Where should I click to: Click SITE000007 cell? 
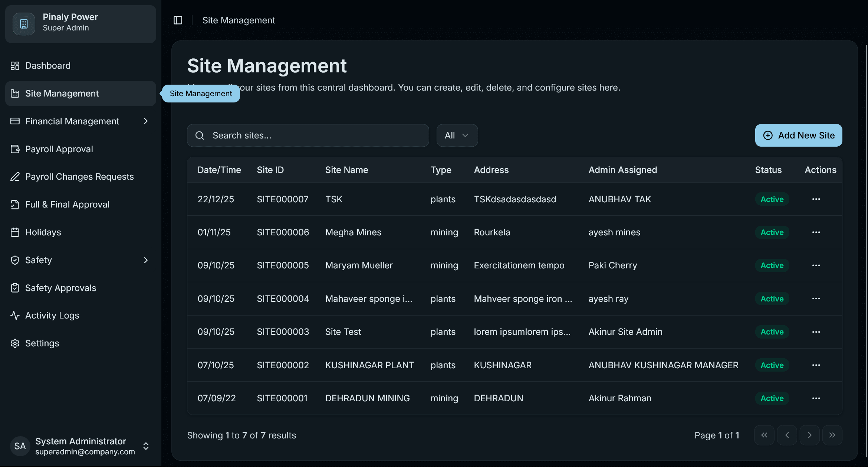point(283,199)
